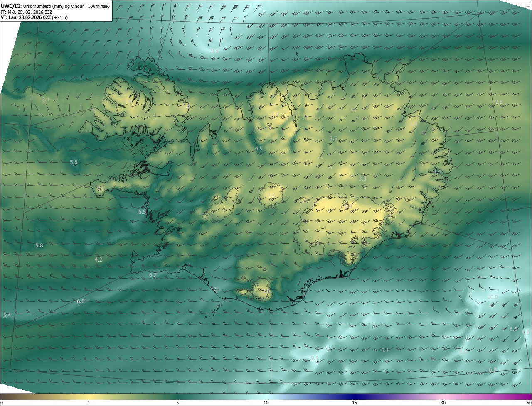Select the VT valid time line in header
This screenshot has height=406, width=532.
tap(34, 17)
